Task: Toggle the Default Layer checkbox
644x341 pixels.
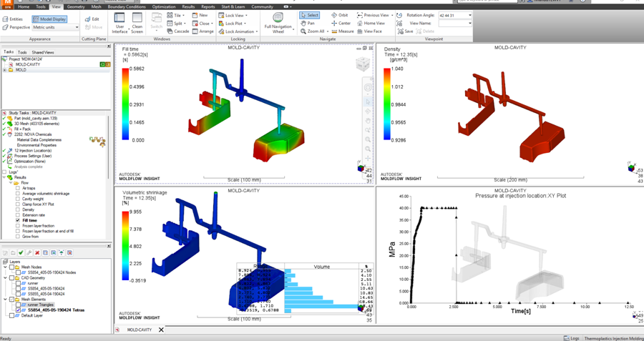Action: (11, 315)
